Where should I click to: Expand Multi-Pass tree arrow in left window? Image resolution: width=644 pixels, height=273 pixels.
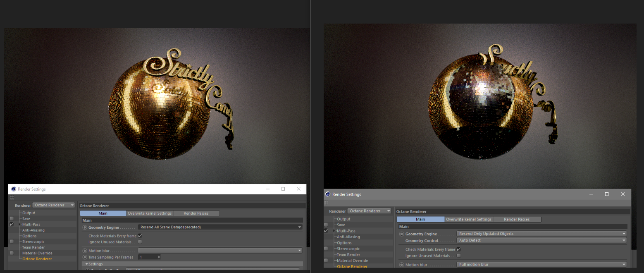coord(19,224)
